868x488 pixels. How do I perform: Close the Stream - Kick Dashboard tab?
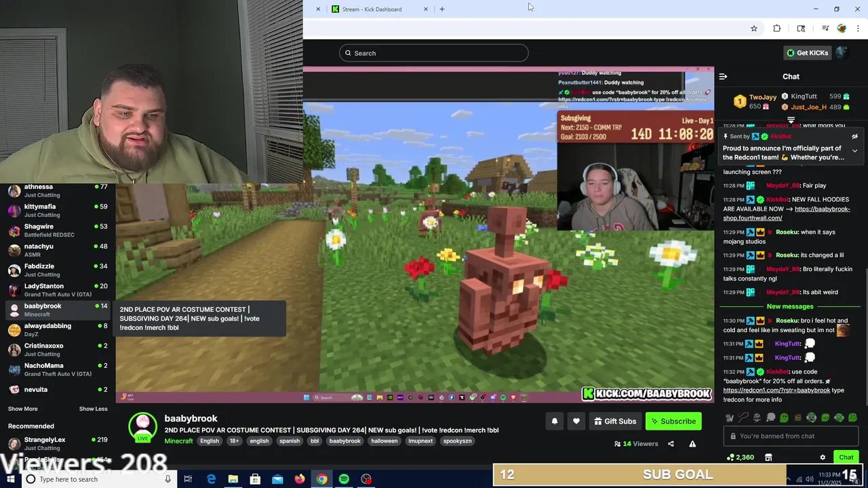[426, 9]
